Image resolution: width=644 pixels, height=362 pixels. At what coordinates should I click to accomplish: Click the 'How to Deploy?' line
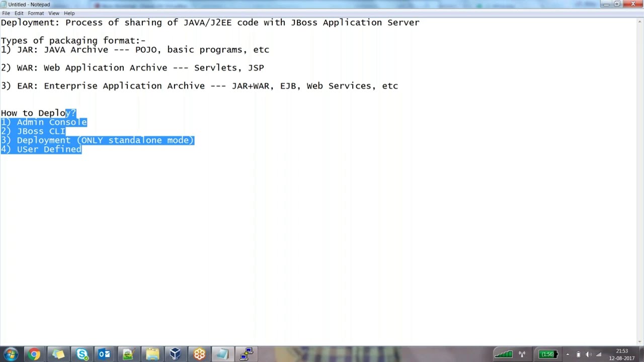(x=38, y=113)
